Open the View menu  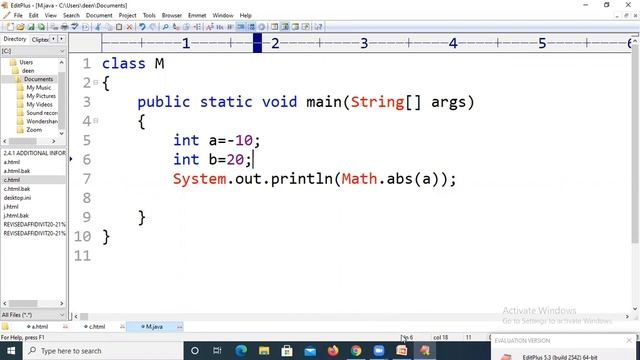pyautogui.click(x=51, y=16)
